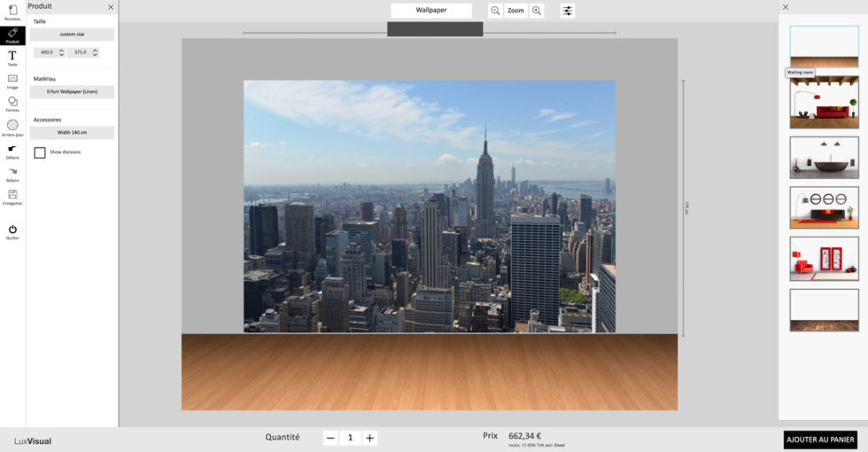868x452 pixels.
Task: Open the Erfurt Wallpaper material dropdown
Action: [x=72, y=91]
